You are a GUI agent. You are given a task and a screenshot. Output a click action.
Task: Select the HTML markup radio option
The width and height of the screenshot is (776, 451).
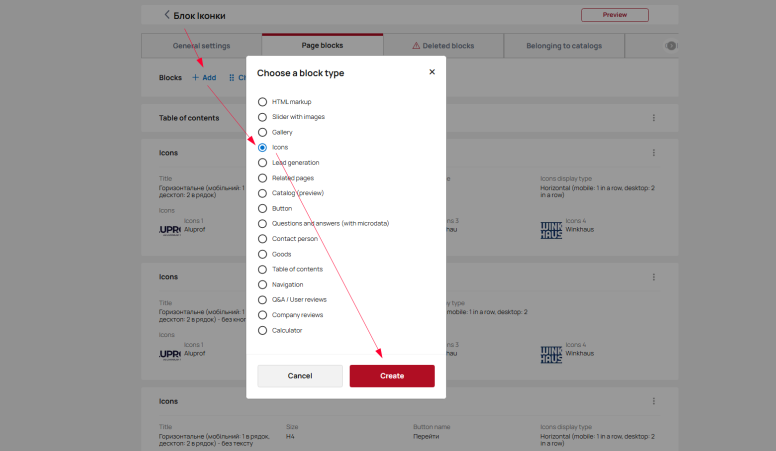point(262,102)
